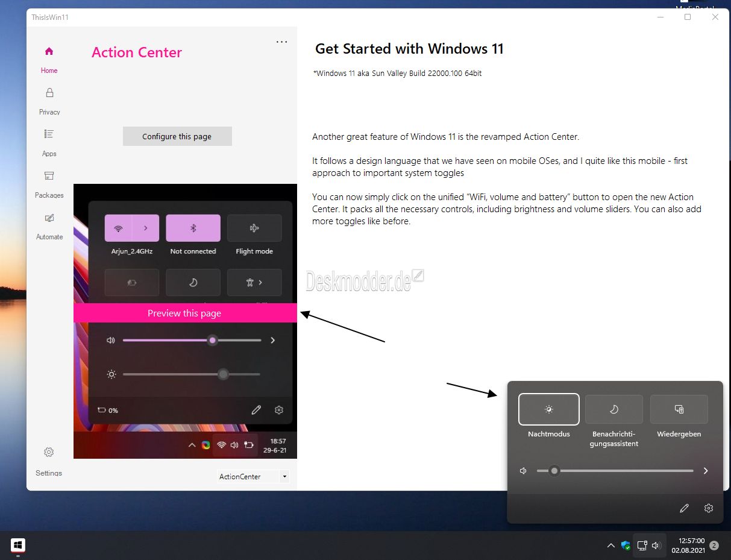Click the paragraph starting 'It follows a design'

[x=500, y=167]
